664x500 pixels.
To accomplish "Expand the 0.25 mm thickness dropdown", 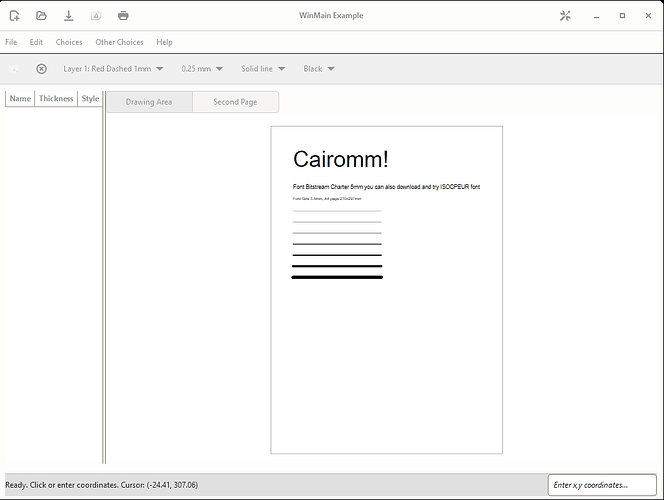I will 202,69.
